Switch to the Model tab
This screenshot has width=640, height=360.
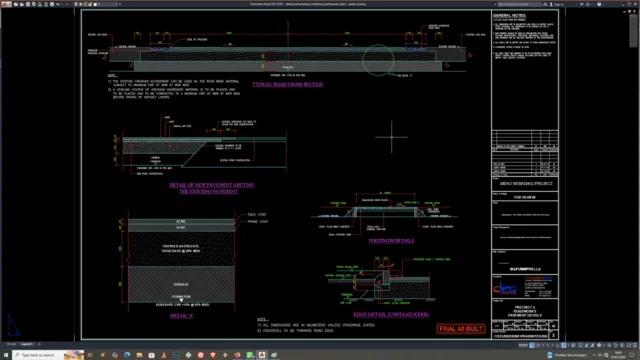point(11,344)
